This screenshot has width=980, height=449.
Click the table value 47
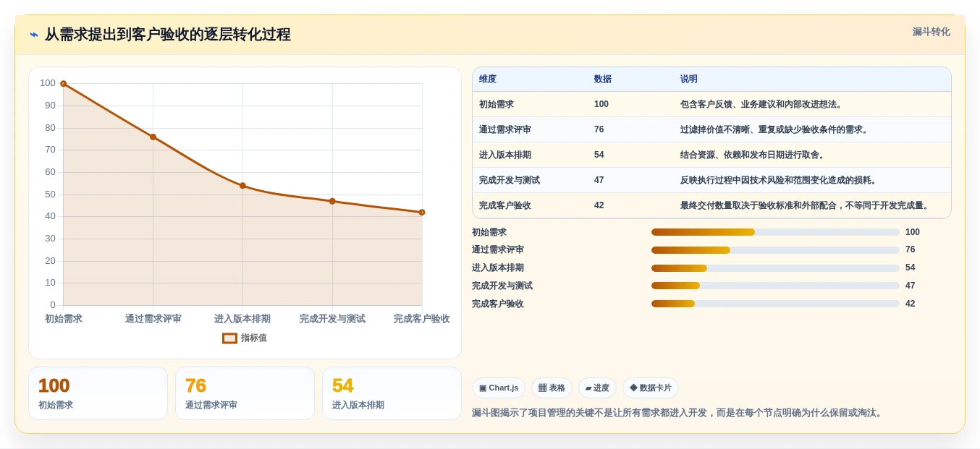click(x=599, y=180)
